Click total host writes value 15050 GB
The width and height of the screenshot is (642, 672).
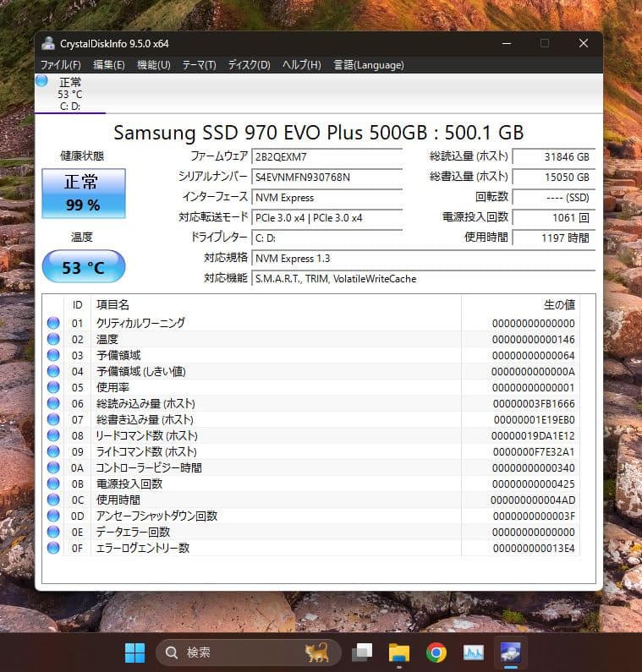[554, 177]
